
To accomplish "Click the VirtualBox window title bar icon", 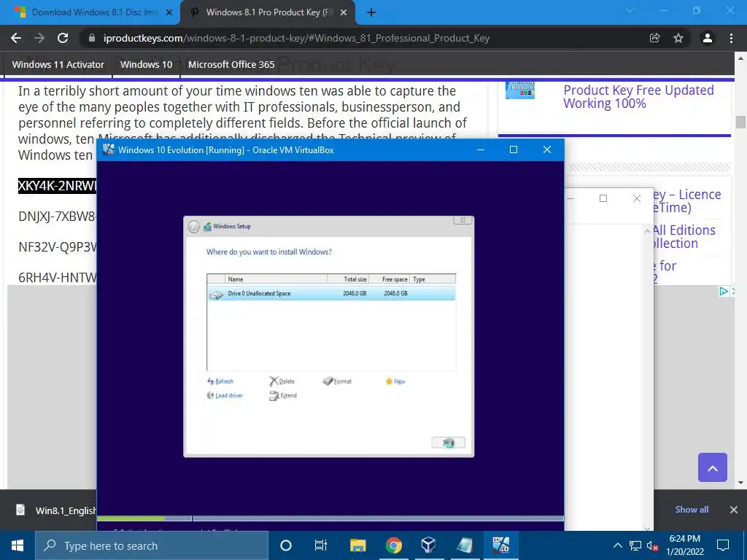I will pos(109,149).
